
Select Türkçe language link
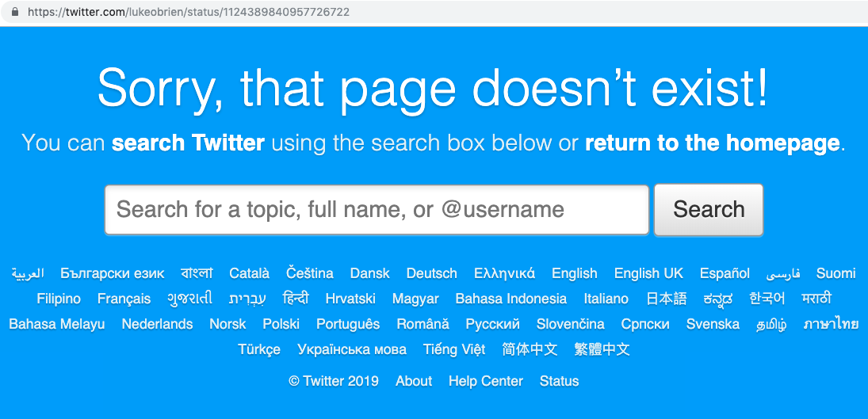(259, 349)
